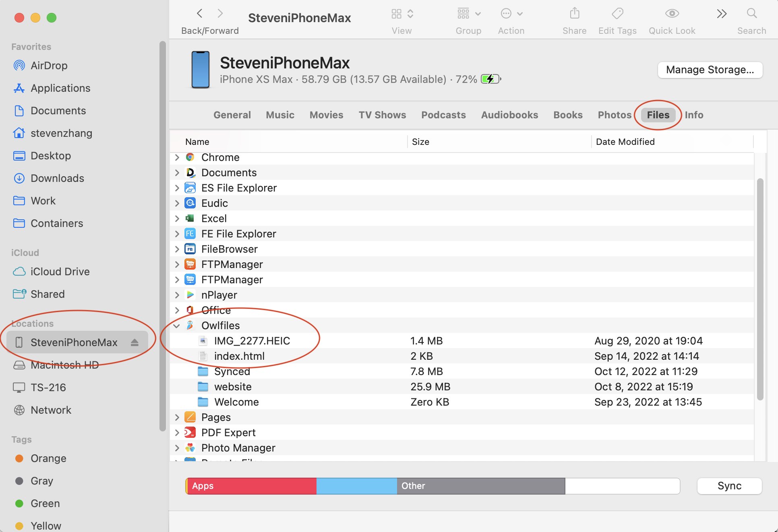Expand the FE File Explorer row

pos(177,234)
